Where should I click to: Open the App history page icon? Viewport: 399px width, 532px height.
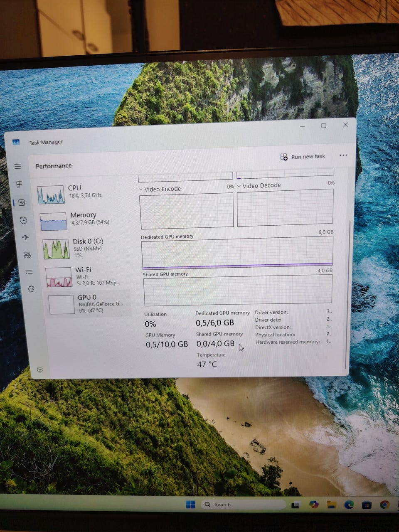coord(24,220)
